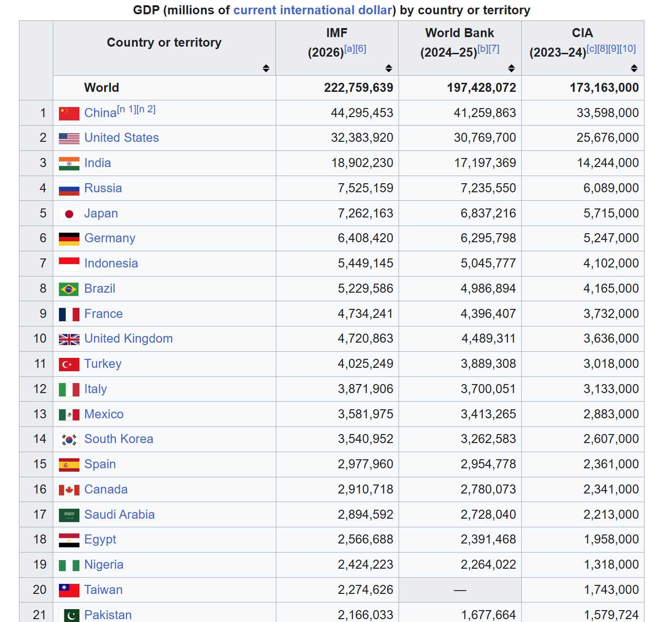Open the Spain article link
The image size is (672, 622).
coord(100,464)
